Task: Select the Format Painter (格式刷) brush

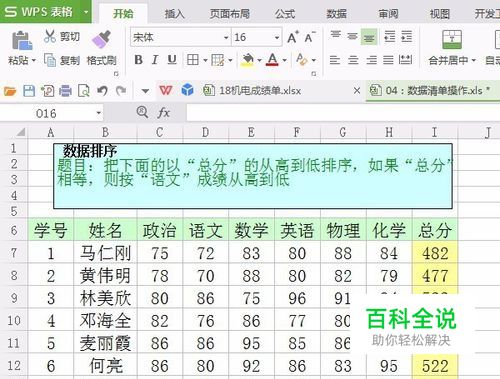Action: pos(101,40)
